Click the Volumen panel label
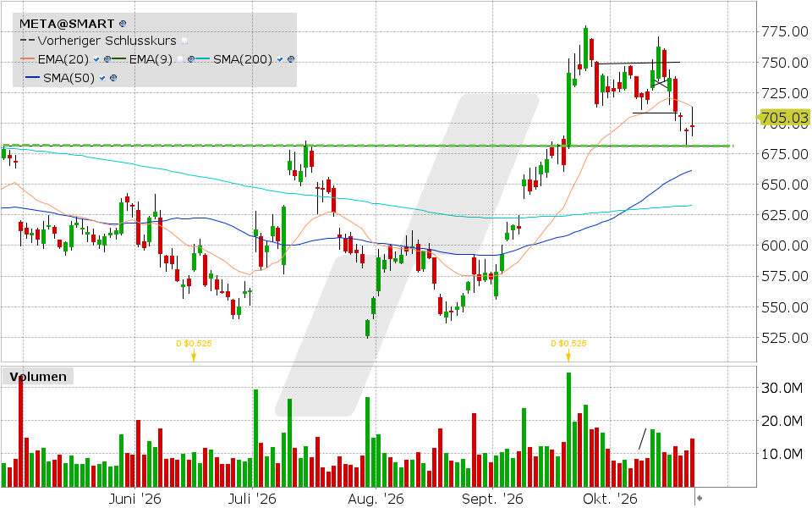812x508 pixels. [x=38, y=376]
